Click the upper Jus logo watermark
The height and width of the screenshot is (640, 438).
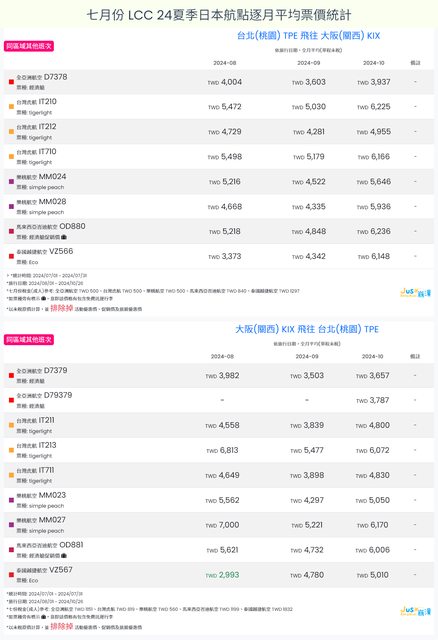click(x=415, y=293)
